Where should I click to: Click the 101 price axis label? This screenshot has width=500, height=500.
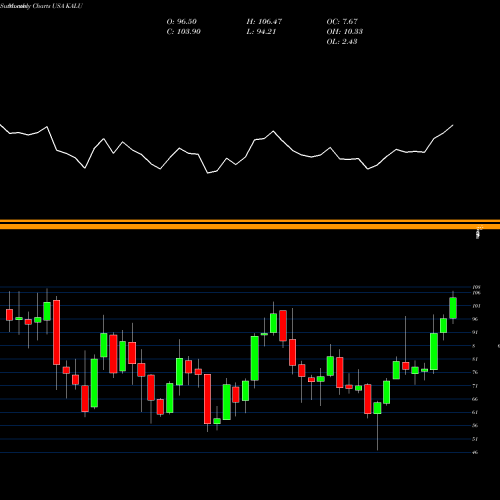[x=477, y=306]
